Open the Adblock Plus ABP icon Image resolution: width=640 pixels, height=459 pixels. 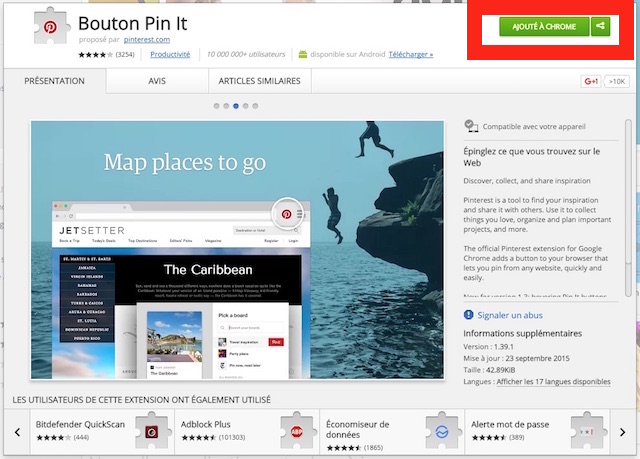coord(297,431)
